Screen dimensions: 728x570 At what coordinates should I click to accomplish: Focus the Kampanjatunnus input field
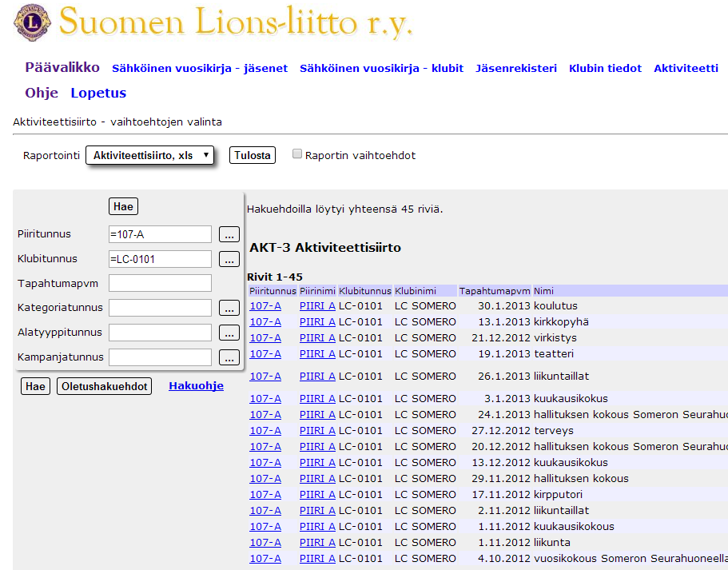(160, 357)
